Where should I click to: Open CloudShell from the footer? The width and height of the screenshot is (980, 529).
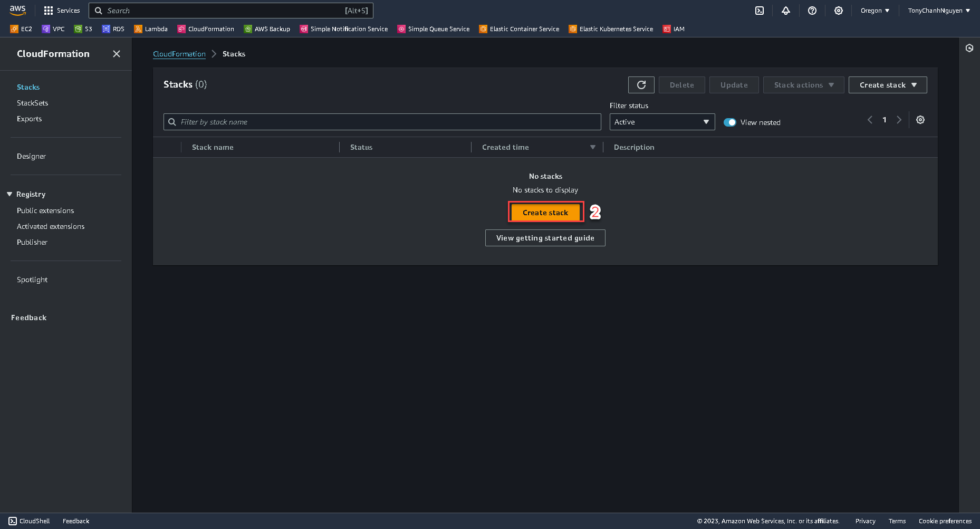pos(30,521)
